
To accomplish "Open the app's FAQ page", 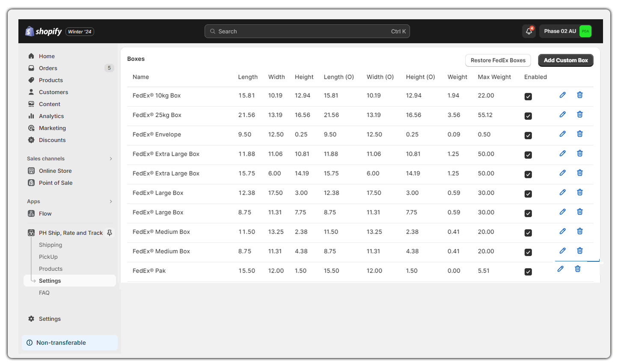I will point(44,293).
